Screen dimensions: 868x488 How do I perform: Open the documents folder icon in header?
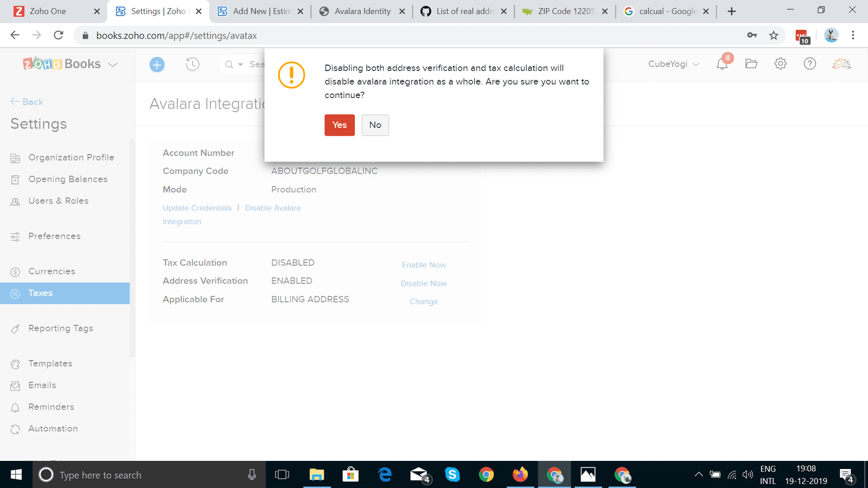coord(751,64)
